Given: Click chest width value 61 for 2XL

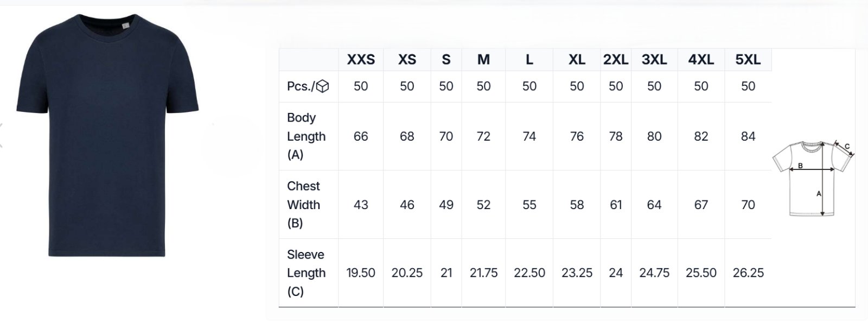Looking at the screenshot, I should pos(616,205).
